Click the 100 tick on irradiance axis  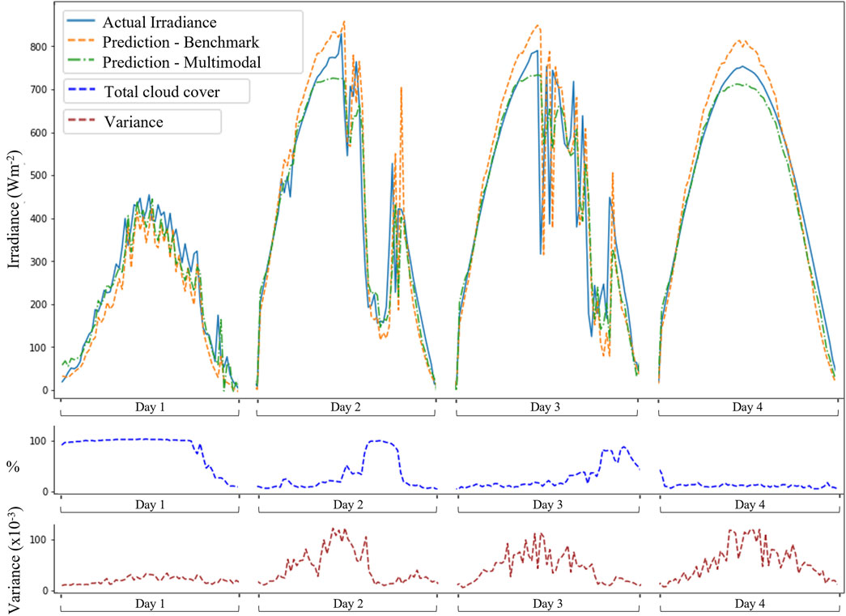(38, 347)
